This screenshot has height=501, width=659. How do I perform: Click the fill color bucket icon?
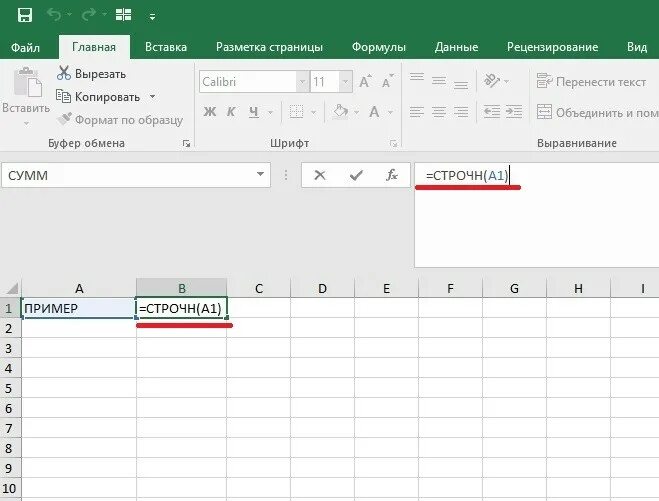[340, 112]
